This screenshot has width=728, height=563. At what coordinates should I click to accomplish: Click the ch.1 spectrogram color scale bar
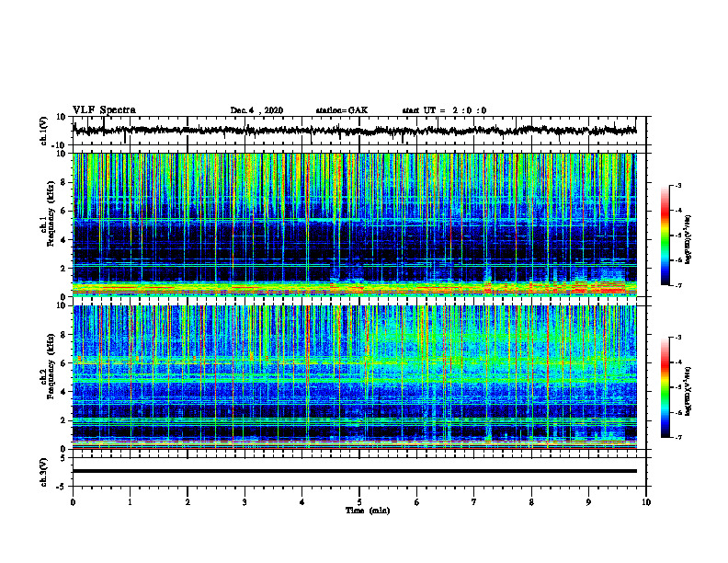pos(665,236)
